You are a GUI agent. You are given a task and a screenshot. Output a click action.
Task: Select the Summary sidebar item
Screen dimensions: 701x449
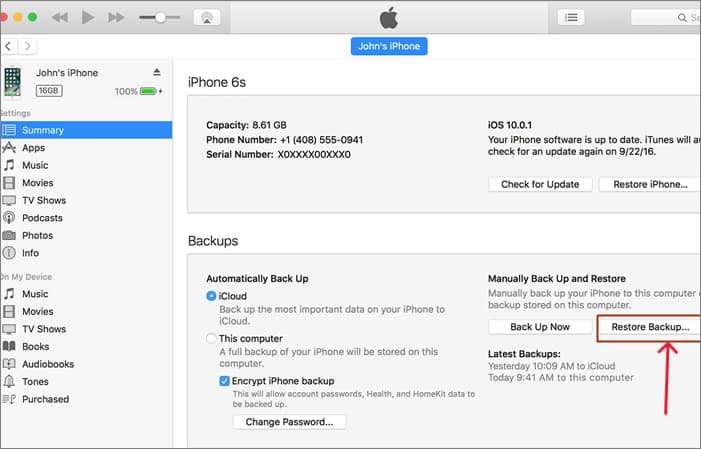pos(86,130)
